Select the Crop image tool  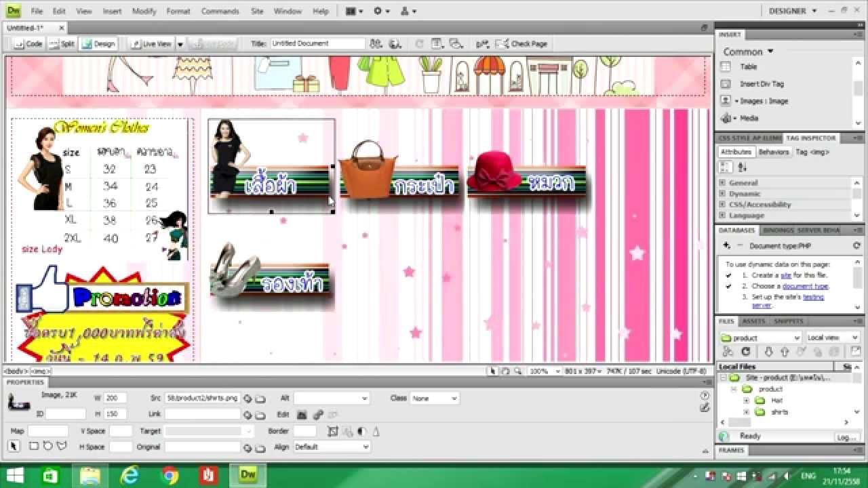(x=332, y=431)
